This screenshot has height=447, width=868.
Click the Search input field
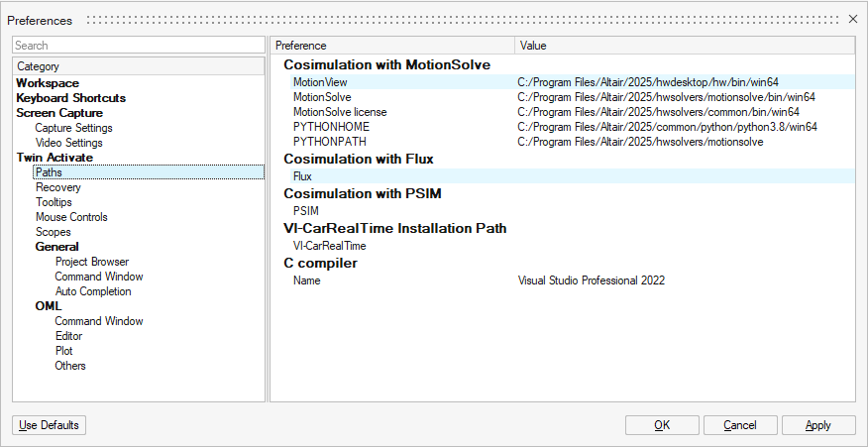(138, 46)
